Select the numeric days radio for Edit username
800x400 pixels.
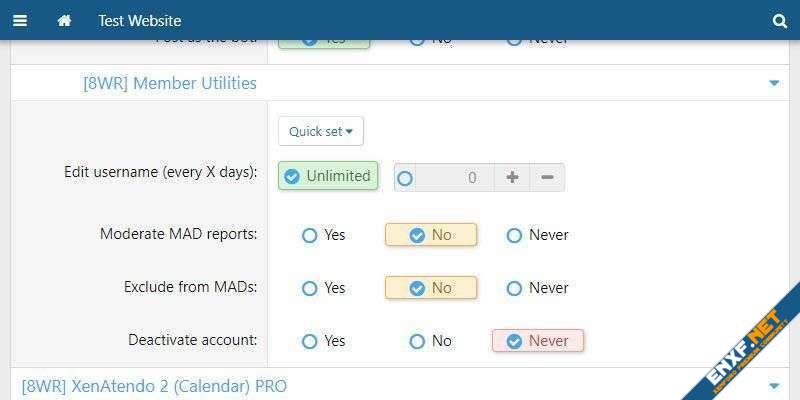point(405,178)
